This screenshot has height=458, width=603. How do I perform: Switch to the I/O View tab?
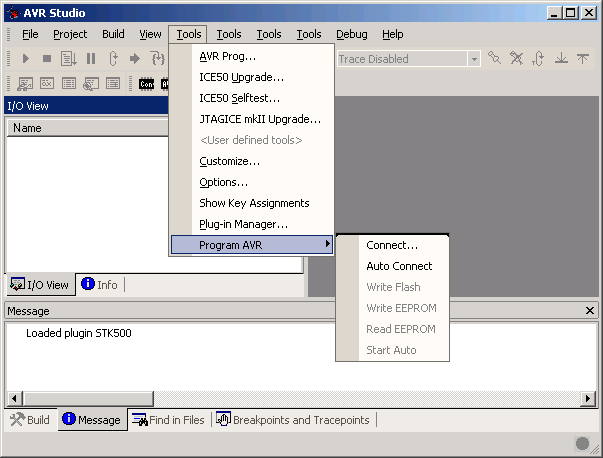40,285
